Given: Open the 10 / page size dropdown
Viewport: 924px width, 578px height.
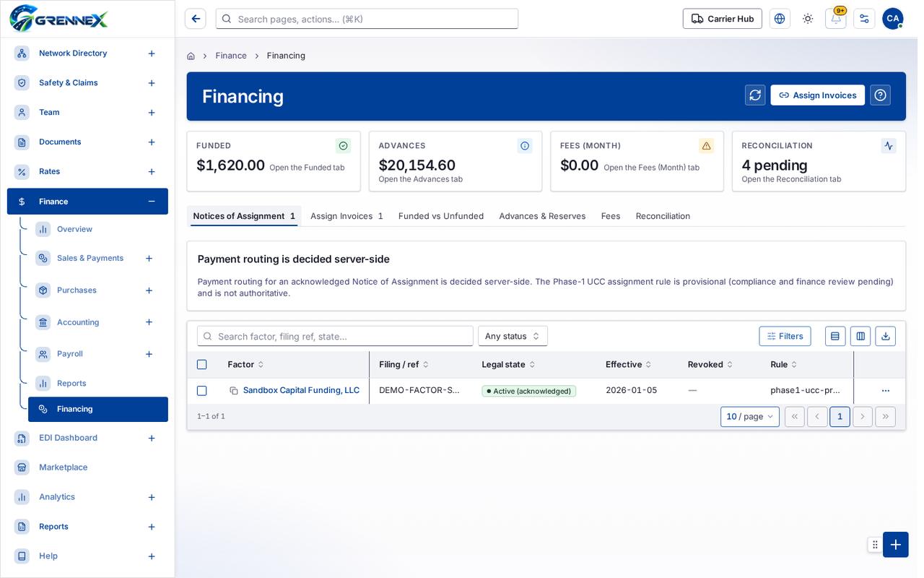Looking at the screenshot, I should (750, 417).
